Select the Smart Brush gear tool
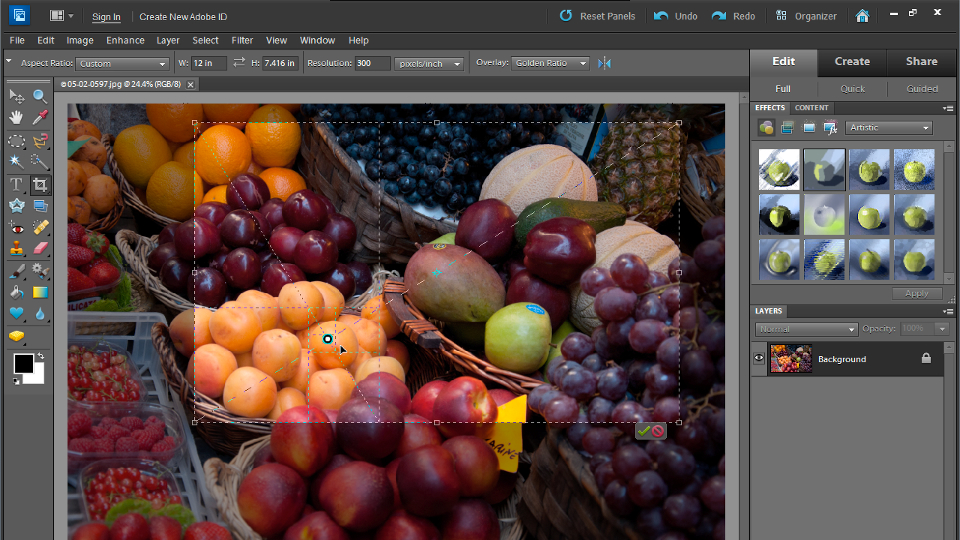Screen dimensions: 960x540 [x=40, y=271]
